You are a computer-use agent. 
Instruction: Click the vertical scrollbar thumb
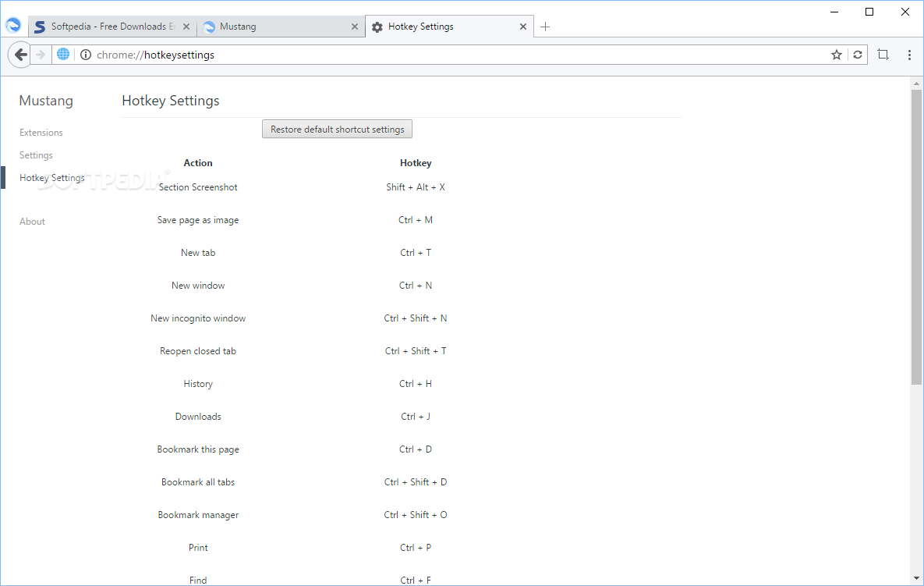(915, 237)
